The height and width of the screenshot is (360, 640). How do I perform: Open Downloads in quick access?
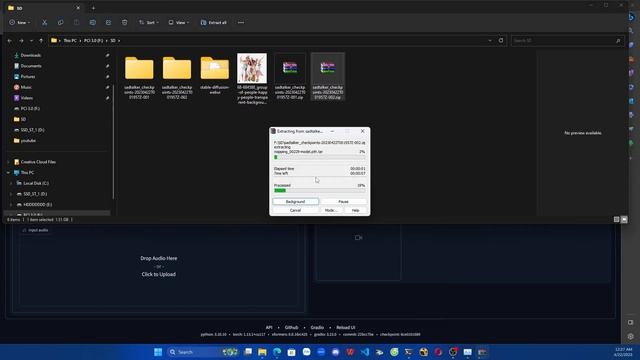coord(31,55)
